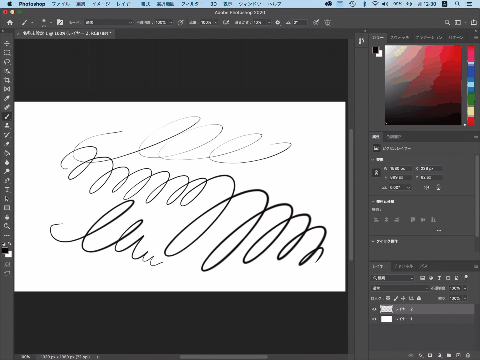Select the Lasso tool
This screenshot has width=480, height=360.
[x=7, y=62]
